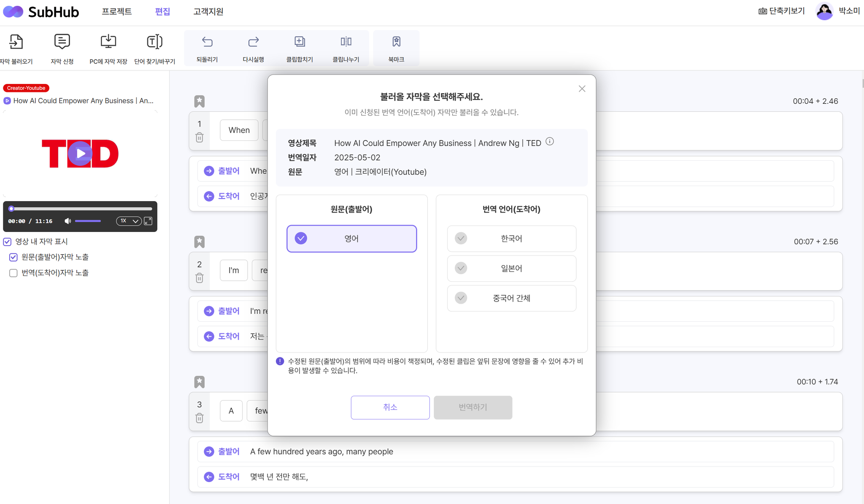Click the info icon next to video title
864x504 pixels.
pyautogui.click(x=550, y=142)
